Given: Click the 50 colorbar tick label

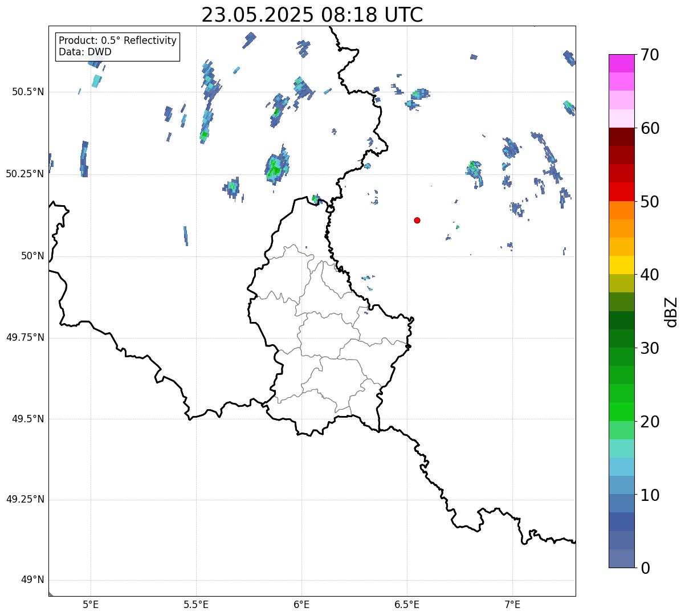Looking at the screenshot, I should coord(650,202).
